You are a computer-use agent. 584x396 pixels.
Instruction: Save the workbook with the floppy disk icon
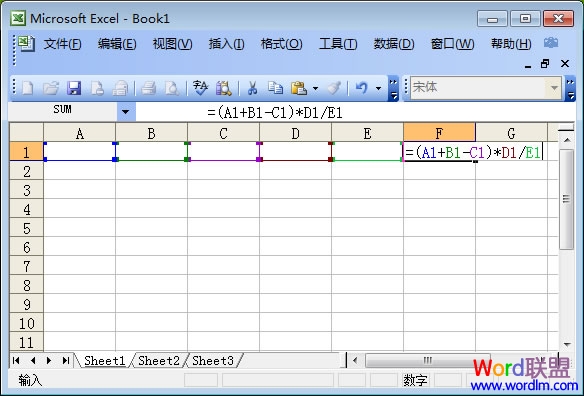(x=74, y=88)
